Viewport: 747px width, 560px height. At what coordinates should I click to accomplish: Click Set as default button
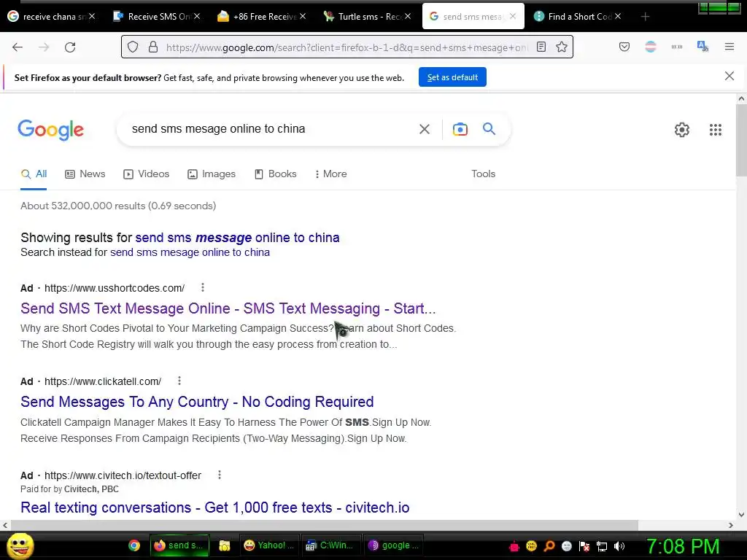click(x=452, y=77)
